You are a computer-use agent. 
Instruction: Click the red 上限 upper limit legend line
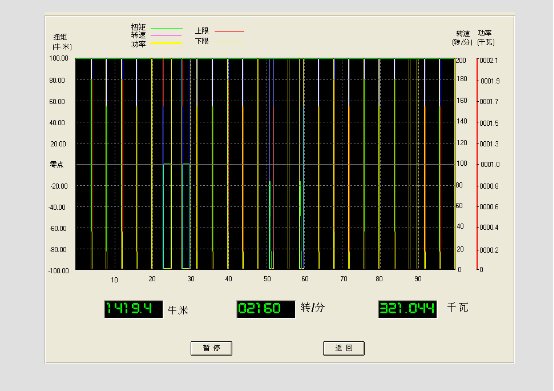[229, 31]
